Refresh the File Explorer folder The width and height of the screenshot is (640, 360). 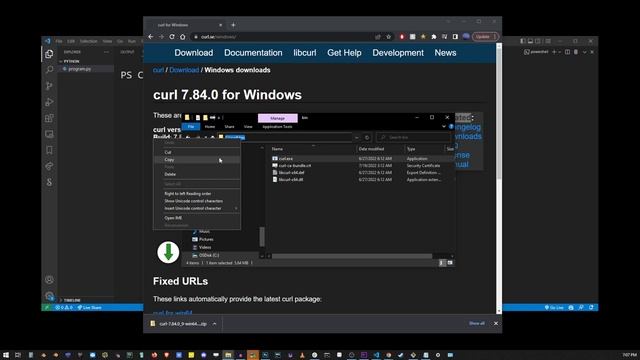(x=367, y=138)
